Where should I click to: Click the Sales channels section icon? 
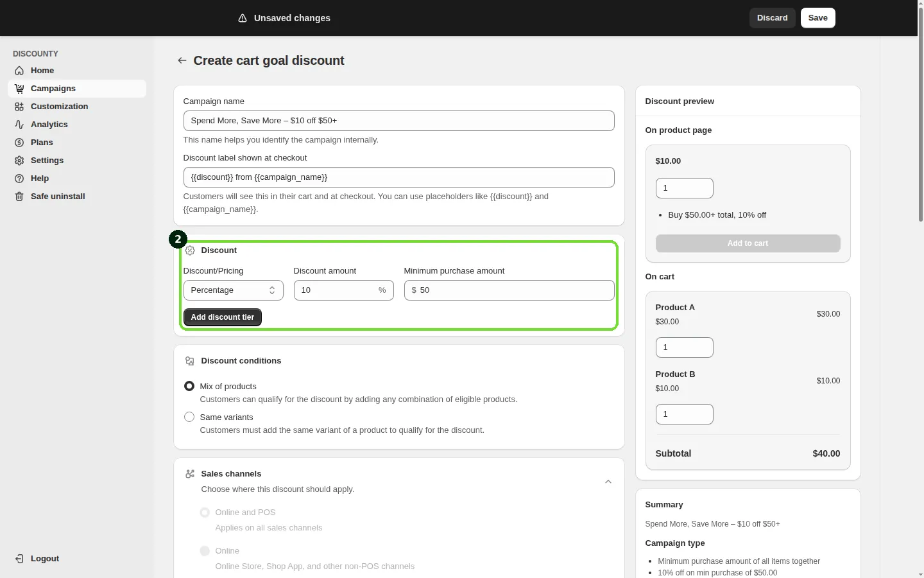[190, 474]
